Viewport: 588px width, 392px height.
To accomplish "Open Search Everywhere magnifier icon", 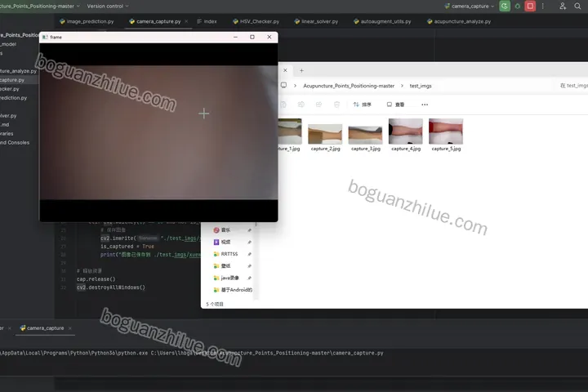I will pyautogui.click(x=577, y=6).
